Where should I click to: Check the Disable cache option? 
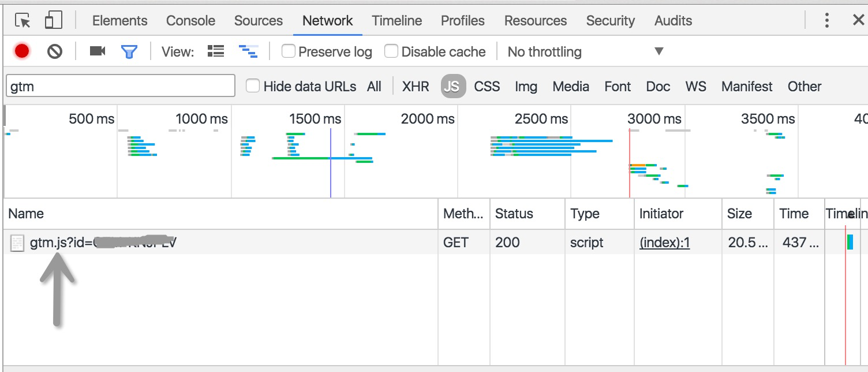[391, 51]
